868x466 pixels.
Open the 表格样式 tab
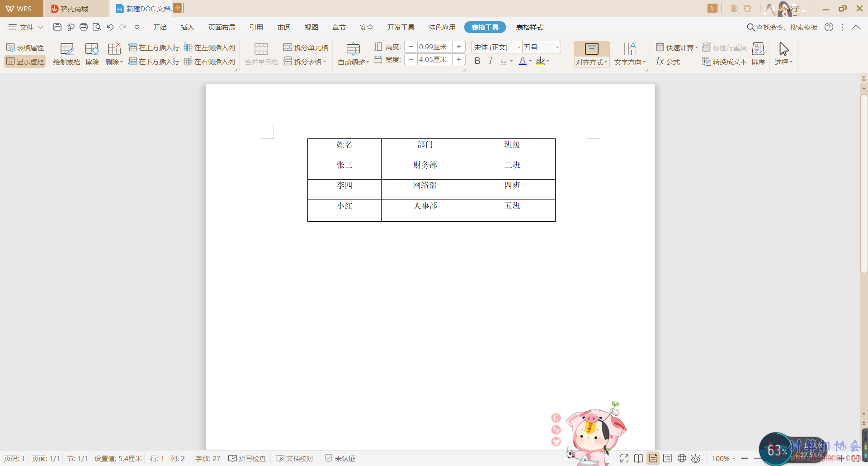[x=530, y=27]
